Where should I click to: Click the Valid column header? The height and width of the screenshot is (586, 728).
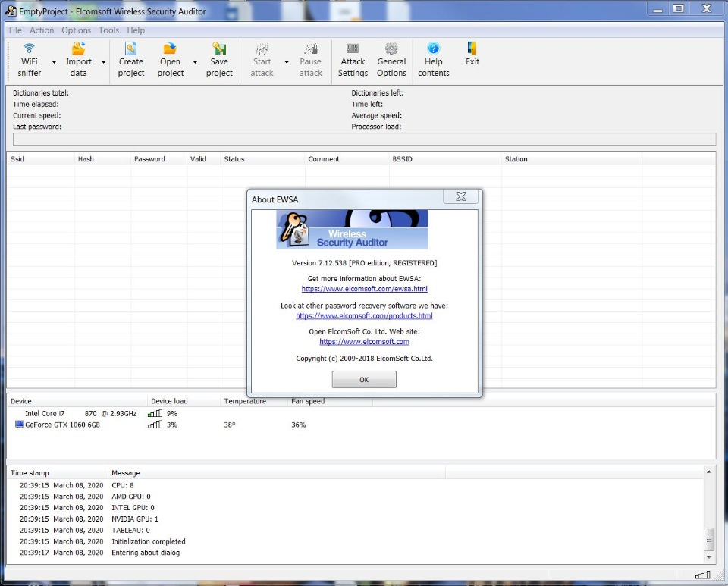click(204, 158)
